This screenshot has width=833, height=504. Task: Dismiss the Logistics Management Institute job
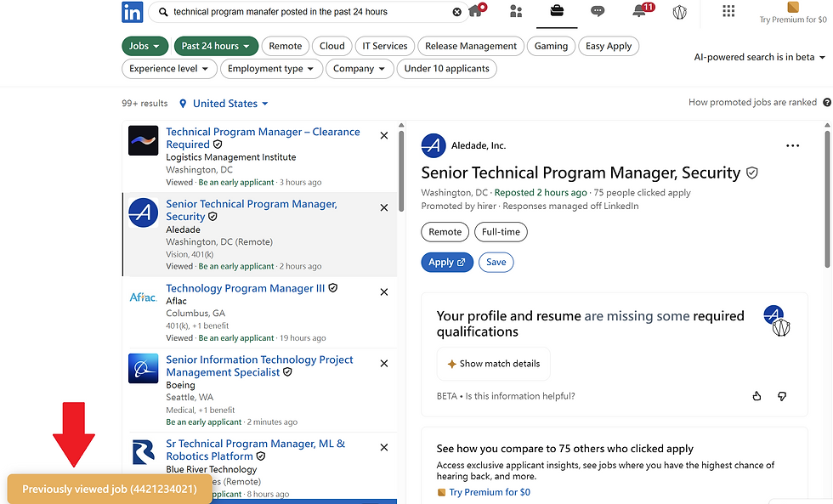(x=384, y=135)
